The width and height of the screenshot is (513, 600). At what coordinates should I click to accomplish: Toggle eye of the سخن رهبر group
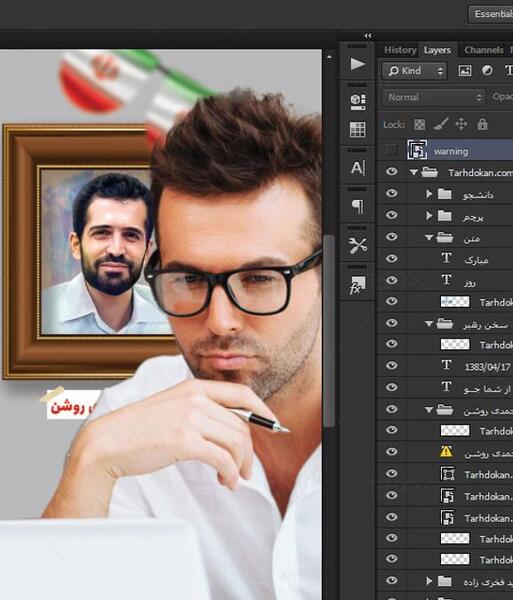pos(391,323)
